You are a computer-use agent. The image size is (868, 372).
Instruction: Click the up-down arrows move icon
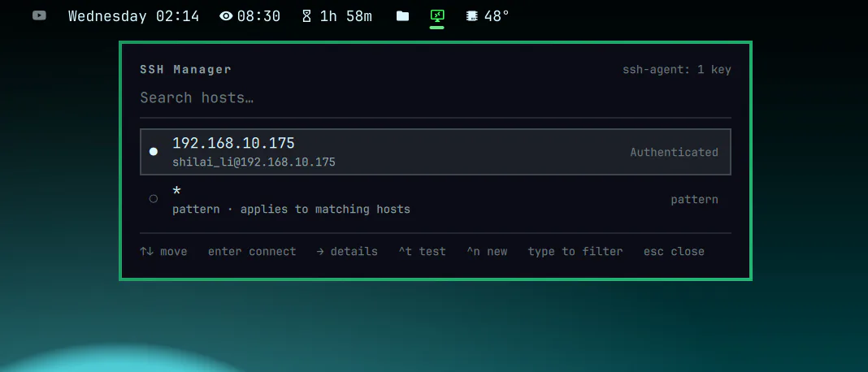tap(146, 251)
